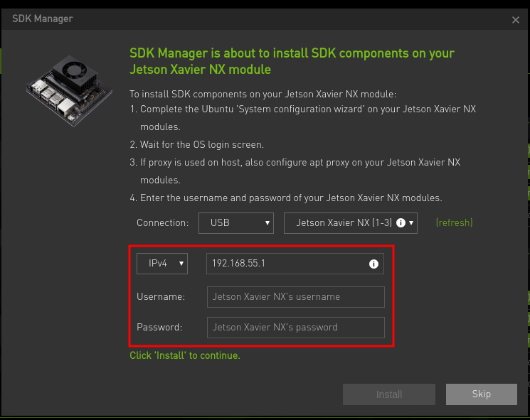Click the 'Password:' label
This screenshot has width=530, height=420.
159,327
